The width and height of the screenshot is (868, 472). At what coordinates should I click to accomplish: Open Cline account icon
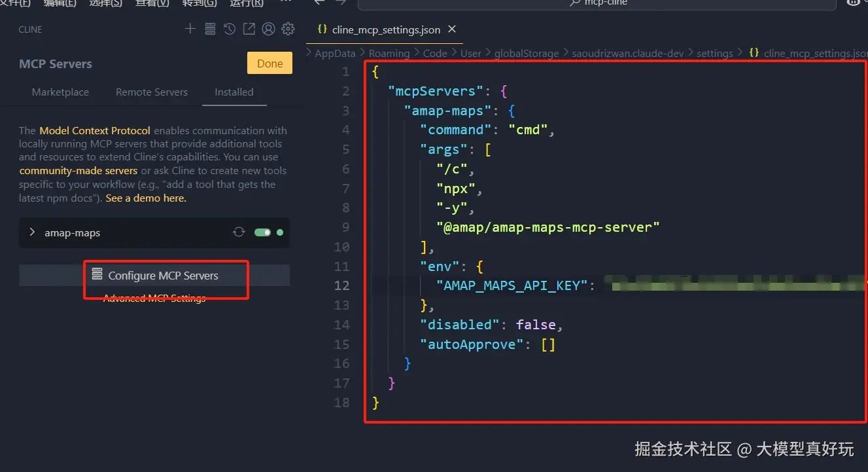(268, 29)
